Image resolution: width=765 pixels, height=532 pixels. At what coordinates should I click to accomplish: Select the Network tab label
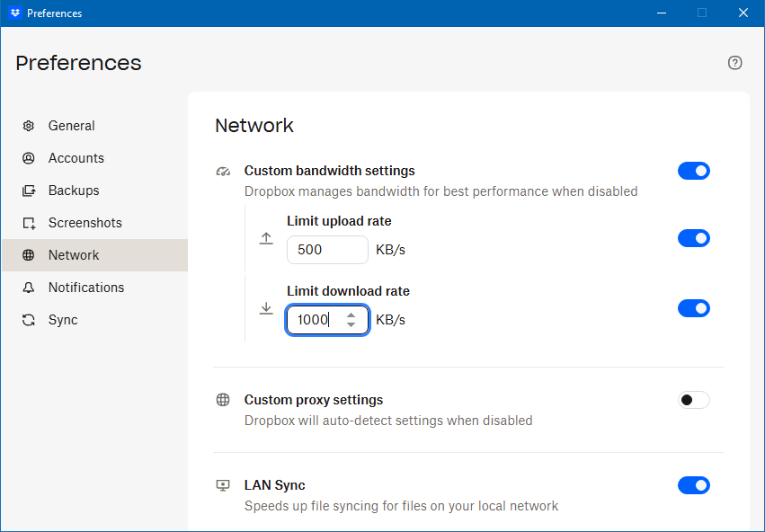point(74,255)
